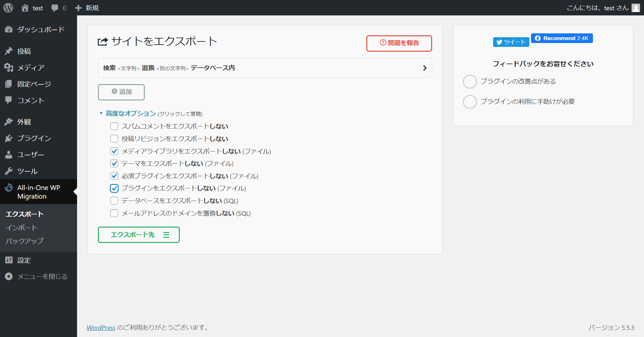Click the 追加 button
Screen dimensions: 644x337
click(121, 92)
